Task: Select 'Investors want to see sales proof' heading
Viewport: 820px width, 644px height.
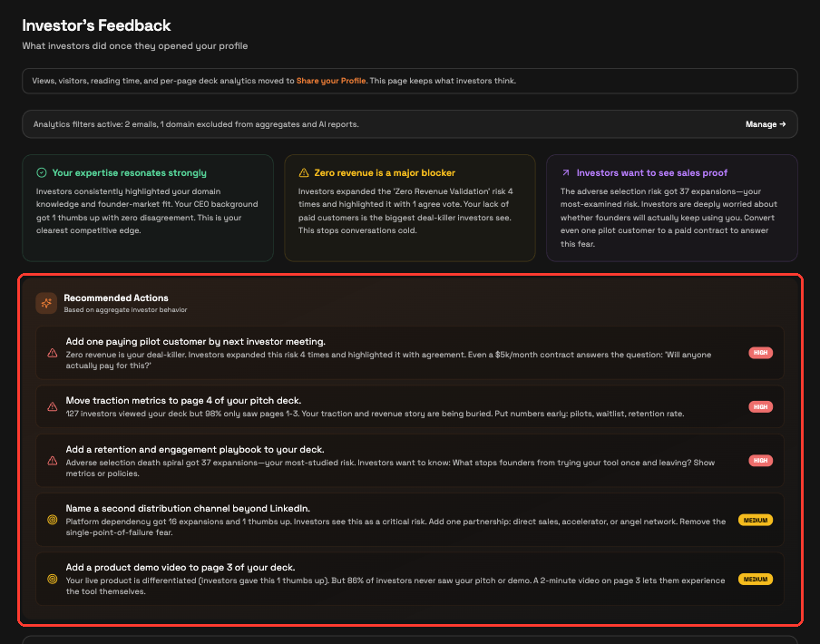Action: coord(651,172)
